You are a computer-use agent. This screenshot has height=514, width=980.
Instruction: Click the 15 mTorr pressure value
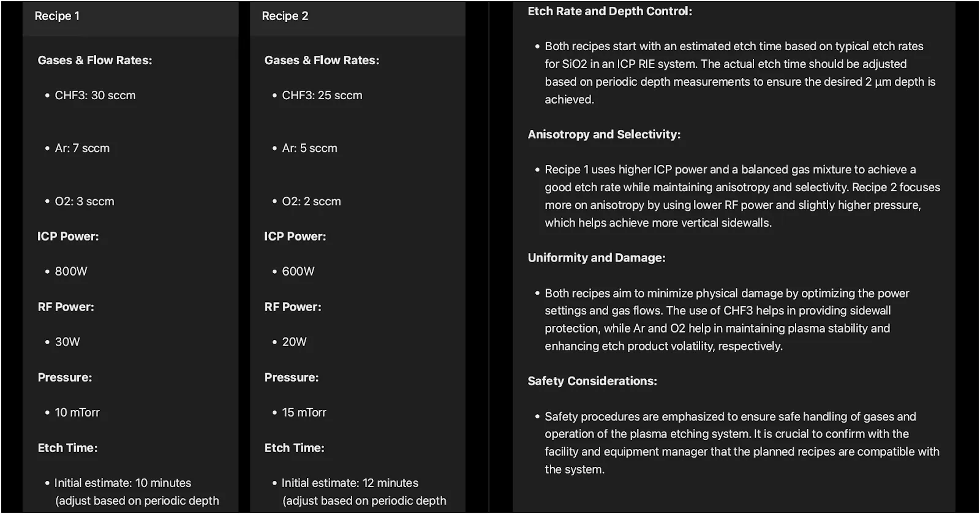304,412
